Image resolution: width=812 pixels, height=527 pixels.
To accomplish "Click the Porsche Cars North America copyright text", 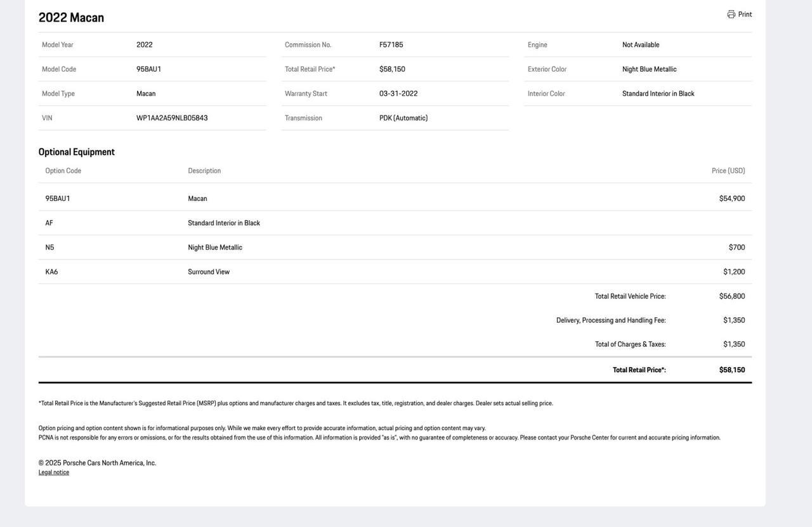I will (97, 463).
